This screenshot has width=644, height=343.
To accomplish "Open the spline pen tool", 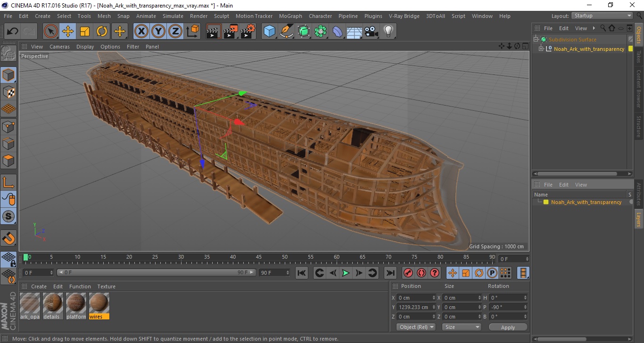I will pyautogui.click(x=286, y=32).
